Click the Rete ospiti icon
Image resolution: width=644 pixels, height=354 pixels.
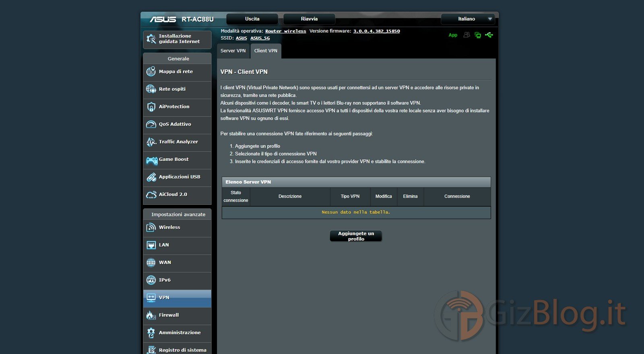(151, 89)
